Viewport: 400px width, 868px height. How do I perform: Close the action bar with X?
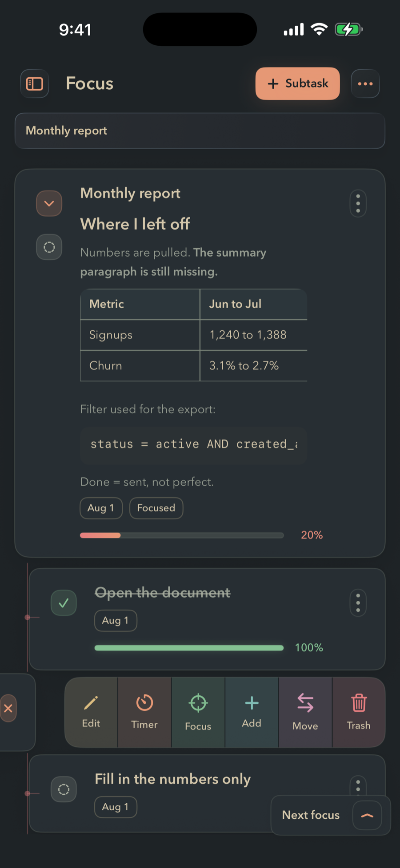pos(8,708)
